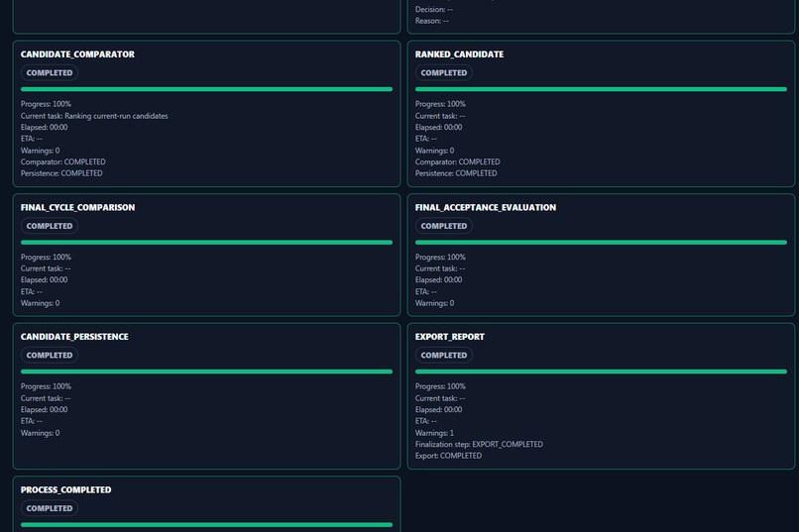Click COMPLETED badge in FINAL_CYCLE_COMPARISON card
The height and width of the screenshot is (532, 799).
coord(50,226)
